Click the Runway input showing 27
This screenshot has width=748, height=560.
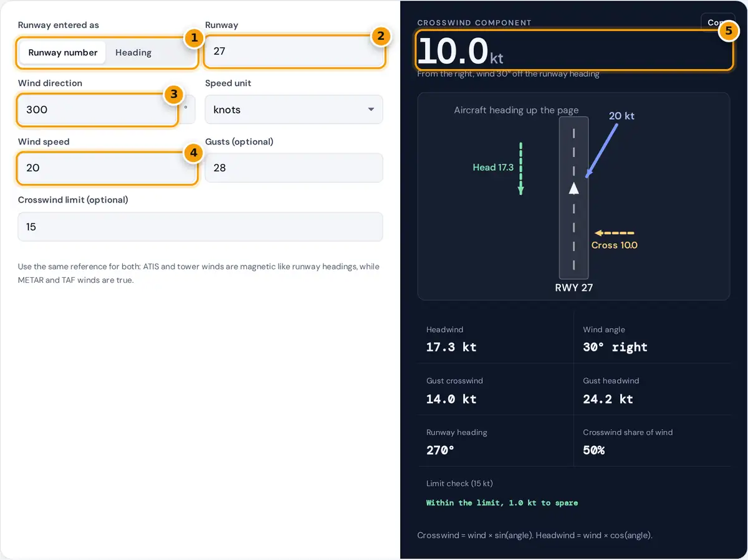[294, 51]
